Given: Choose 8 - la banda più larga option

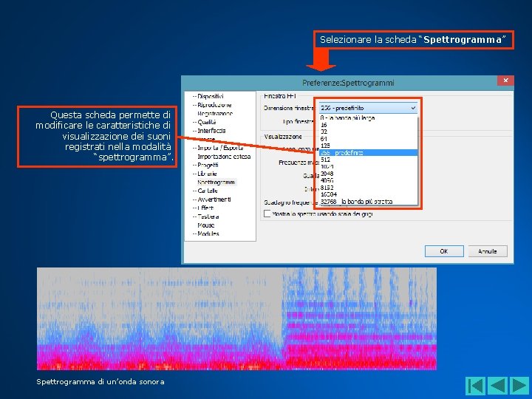Looking at the screenshot, I should pos(368,117).
